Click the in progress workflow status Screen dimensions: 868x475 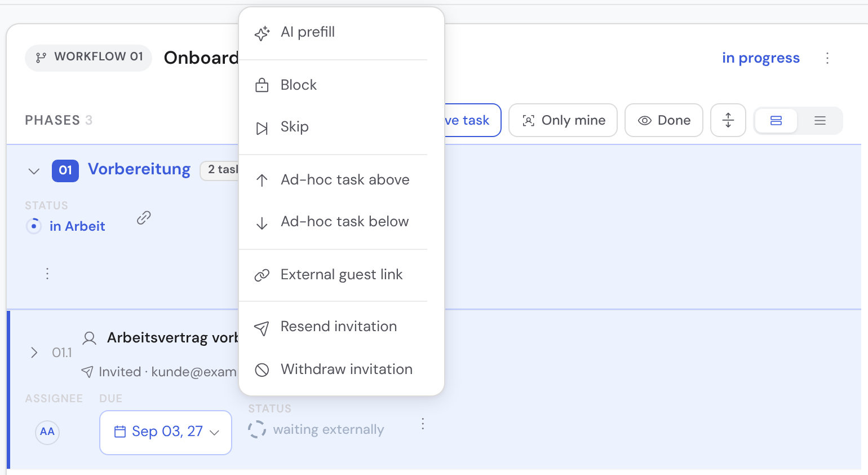[x=761, y=58]
